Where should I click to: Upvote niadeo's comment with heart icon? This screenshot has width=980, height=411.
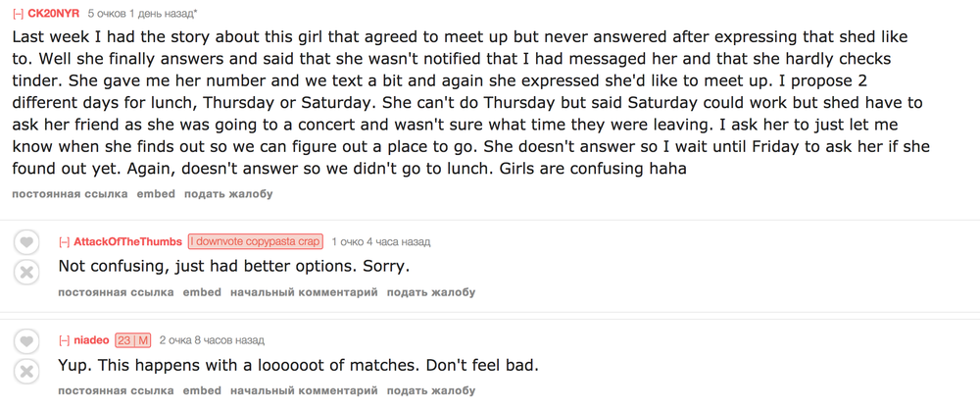click(x=27, y=341)
